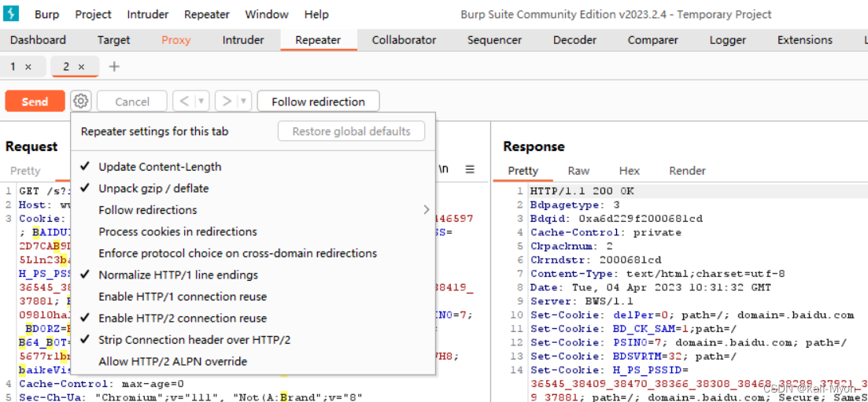Viewport: 868px width, 402px height.
Task: Open the request hamburger menu icon
Action: [470, 169]
